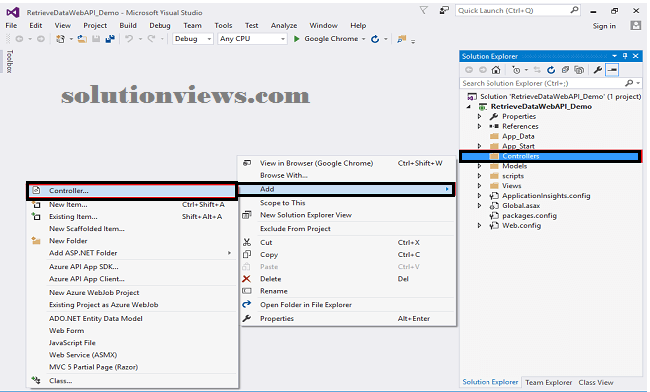Screen dimensions: 650x392
Task: Click the Redo toolbar icon
Action: tap(151, 39)
